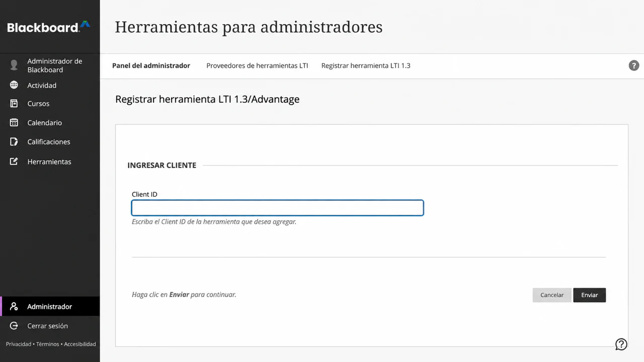
Task: Click the Blackboard logo
Action: click(x=49, y=27)
